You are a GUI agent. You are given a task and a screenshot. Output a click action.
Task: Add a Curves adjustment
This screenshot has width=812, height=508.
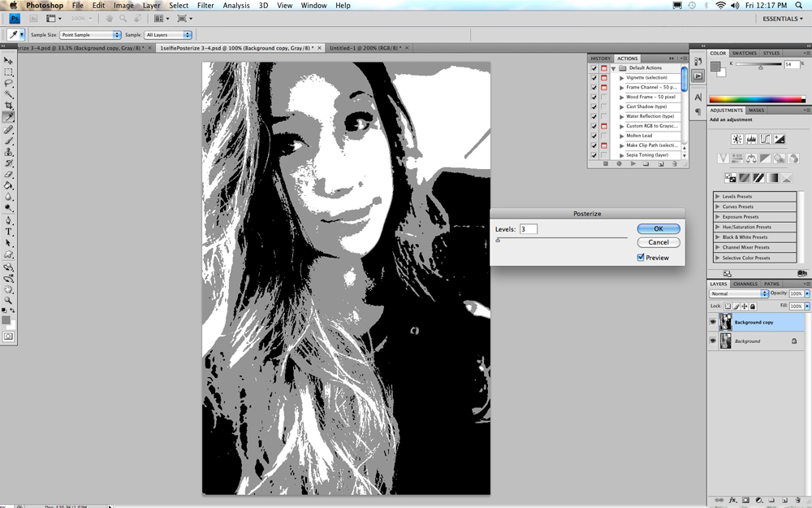pos(765,139)
